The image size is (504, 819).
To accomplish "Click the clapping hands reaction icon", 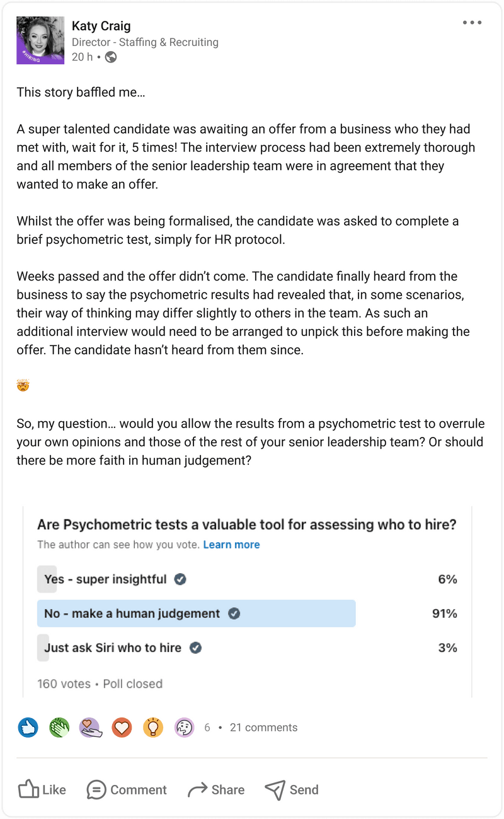I will [x=59, y=727].
